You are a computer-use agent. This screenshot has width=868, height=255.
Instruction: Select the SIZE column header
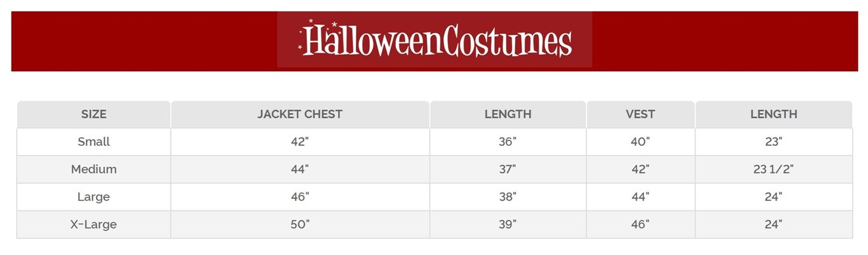coord(93,114)
